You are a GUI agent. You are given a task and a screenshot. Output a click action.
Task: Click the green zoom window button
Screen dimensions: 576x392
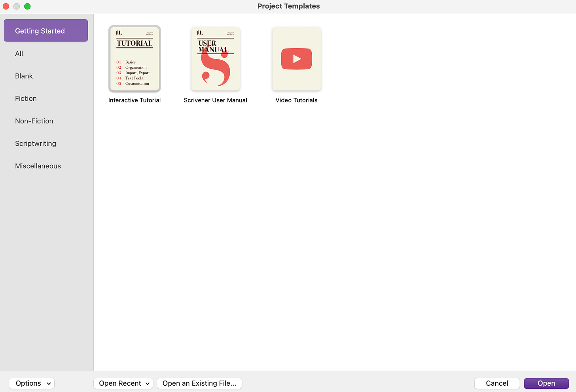[x=27, y=6]
